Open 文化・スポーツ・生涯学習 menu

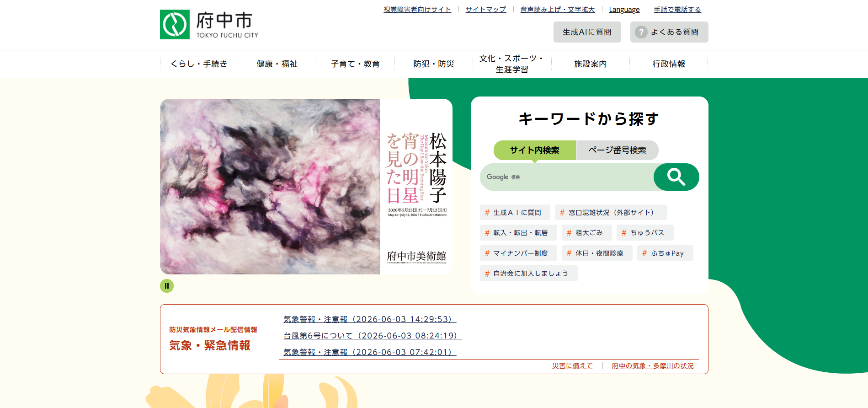(x=512, y=64)
